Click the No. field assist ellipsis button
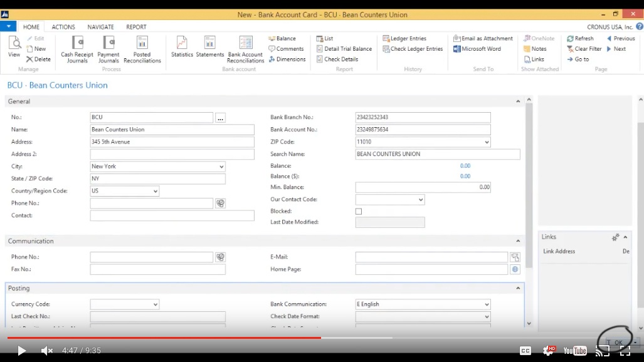The height and width of the screenshot is (362, 644). click(x=221, y=118)
